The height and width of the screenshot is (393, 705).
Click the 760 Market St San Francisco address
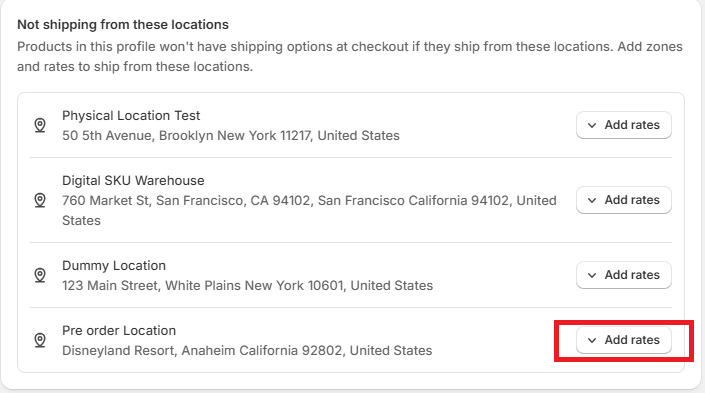click(x=309, y=210)
